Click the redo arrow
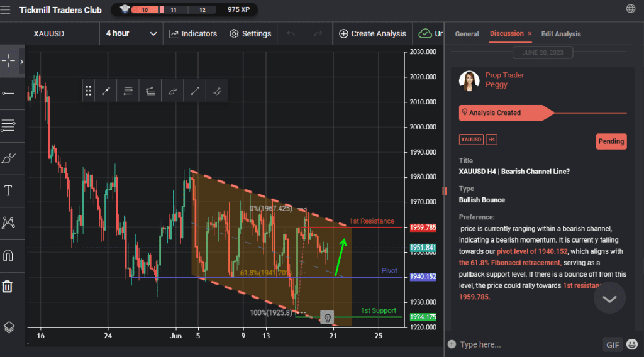The height and width of the screenshot is (357, 644). (318, 34)
